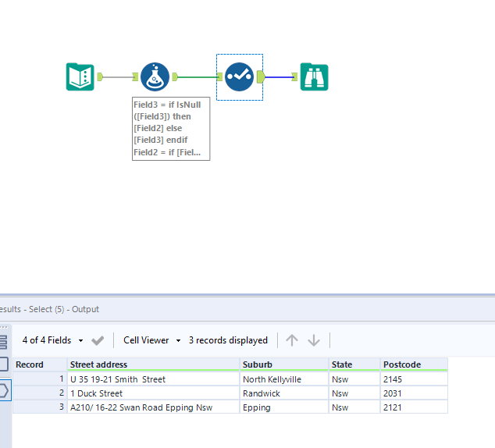Go to next record with down arrow

[314, 340]
